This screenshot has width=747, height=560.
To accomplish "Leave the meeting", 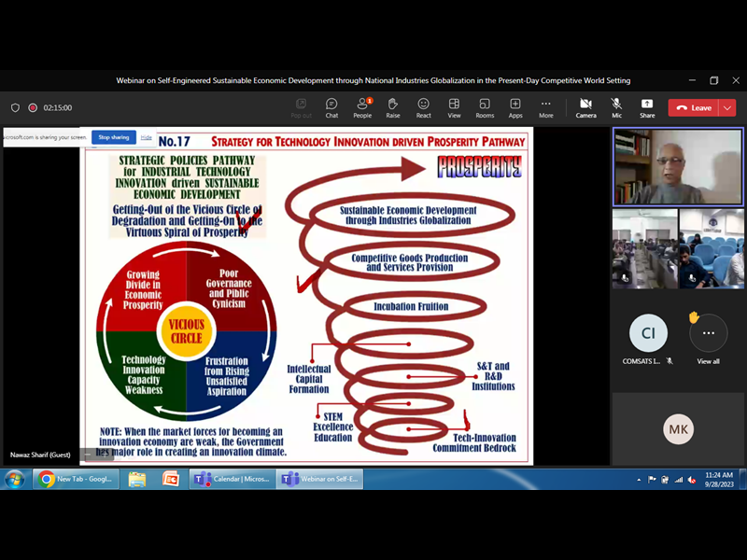I will tap(694, 107).
